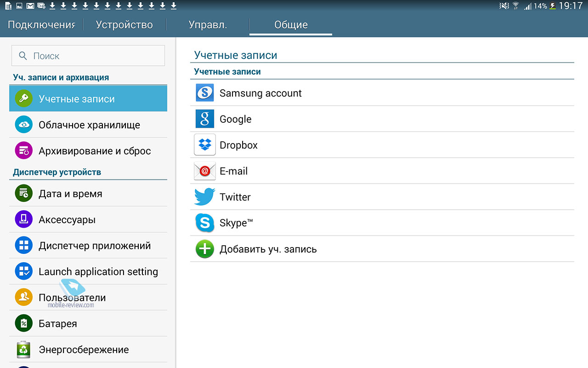This screenshot has width=588, height=368.
Task: Tap the calendar-clock icon for Дата и время
Action: [23, 194]
